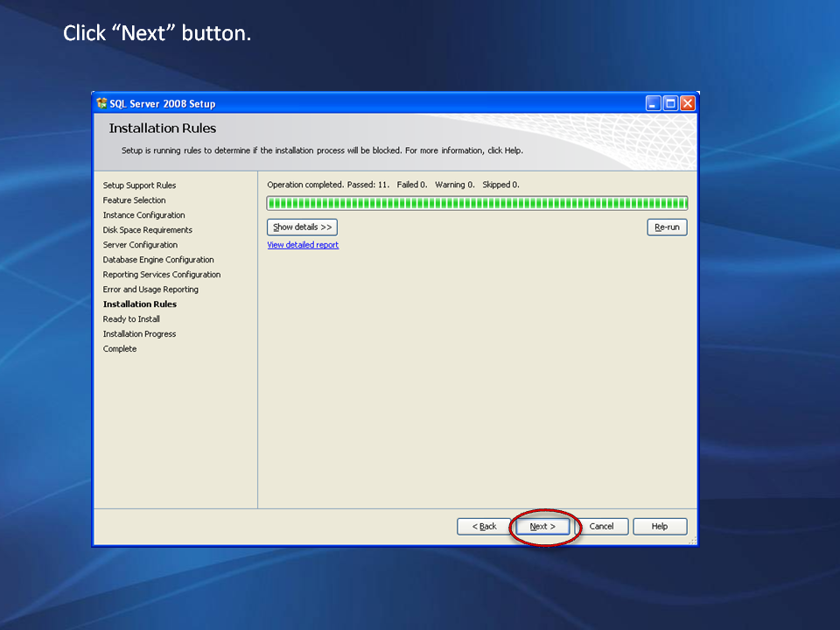Image resolution: width=840 pixels, height=630 pixels.
Task: Click the window resize grip corner
Action: tap(692, 541)
